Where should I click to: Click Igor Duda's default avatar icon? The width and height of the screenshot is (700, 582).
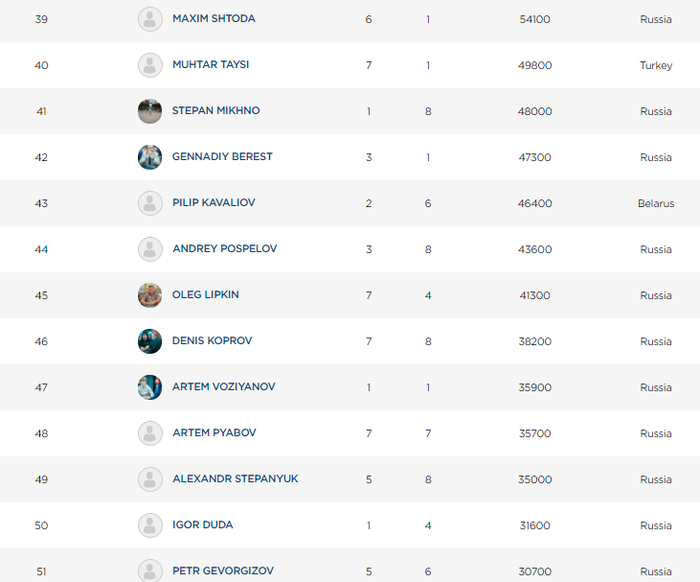[150, 525]
